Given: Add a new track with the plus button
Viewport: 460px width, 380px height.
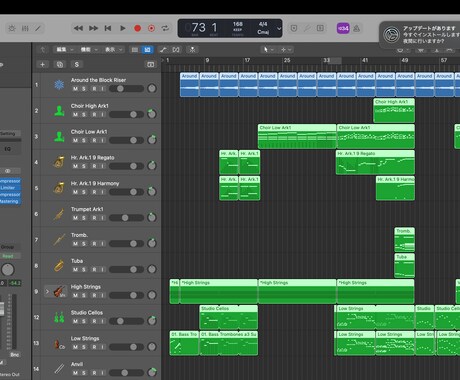Looking at the screenshot, I should point(42,64).
